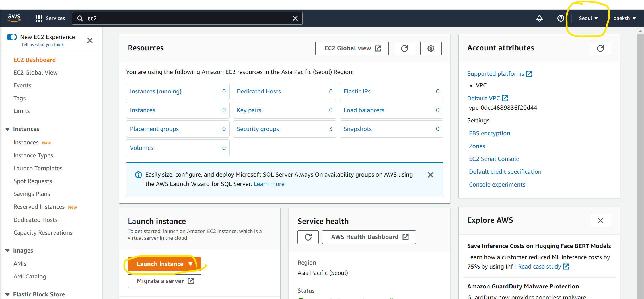Open the help question mark menu
The height and width of the screenshot is (299, 644).
point(561,18)
